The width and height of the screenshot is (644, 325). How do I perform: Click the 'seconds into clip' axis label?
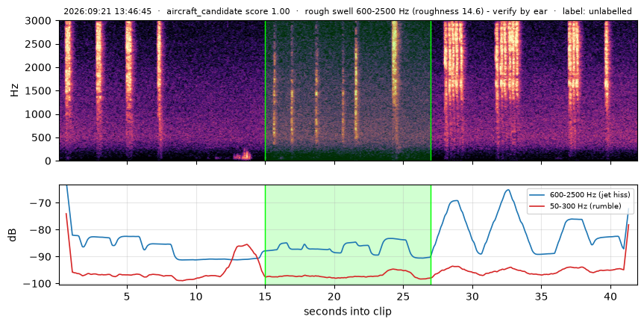coord(348,312)
